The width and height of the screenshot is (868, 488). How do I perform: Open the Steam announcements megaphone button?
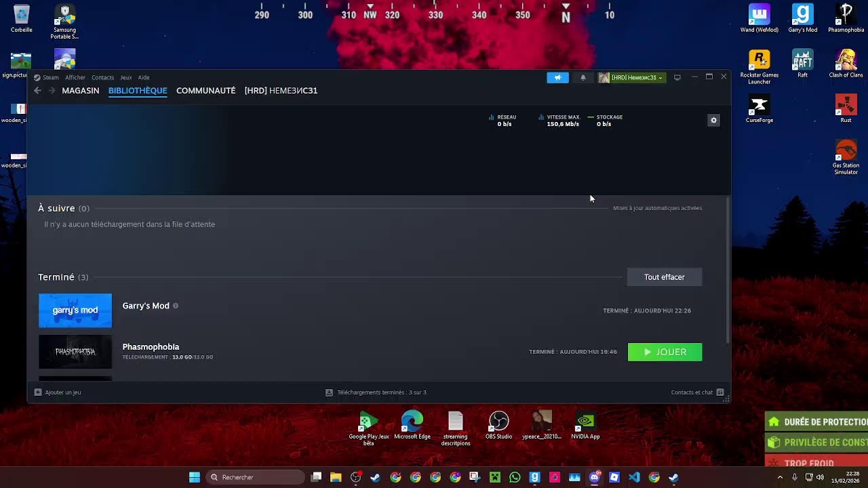557,77
